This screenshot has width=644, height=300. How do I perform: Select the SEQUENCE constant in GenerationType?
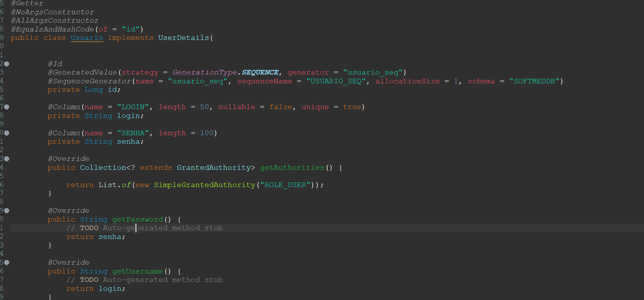tap(260, 72)
